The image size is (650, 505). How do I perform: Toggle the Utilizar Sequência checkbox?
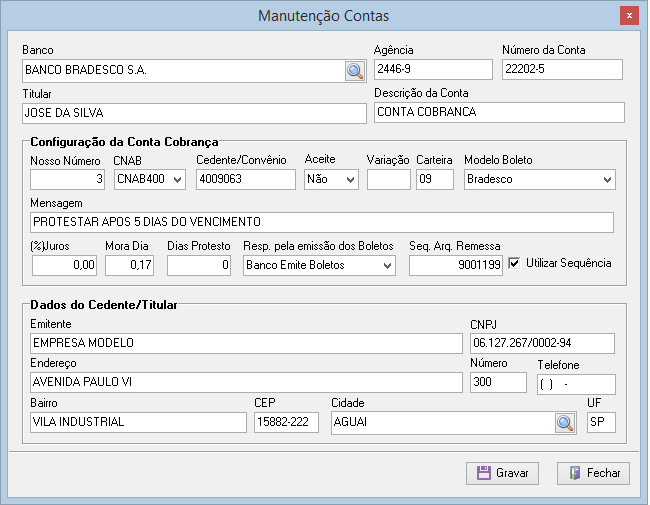pyautogui.click(x=514, y=263)
